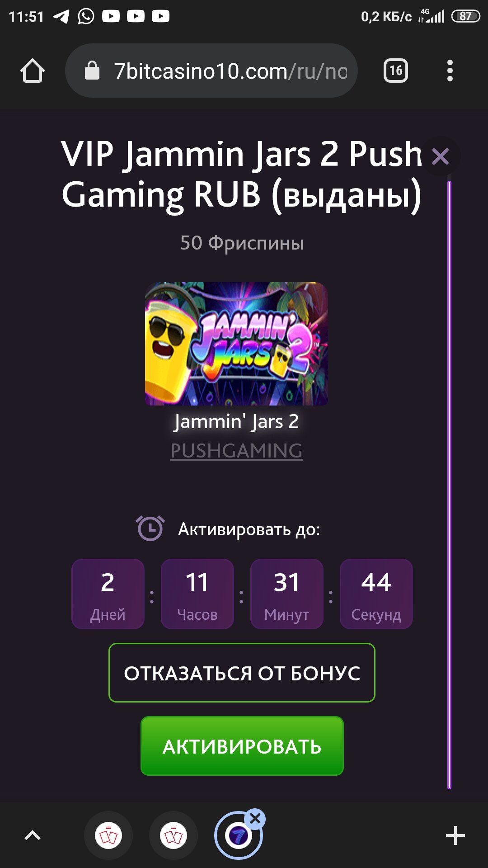Viewport: 488px width, 868px height.
Task: Add a new tab with the plus icon
Action: click(455, 835)
